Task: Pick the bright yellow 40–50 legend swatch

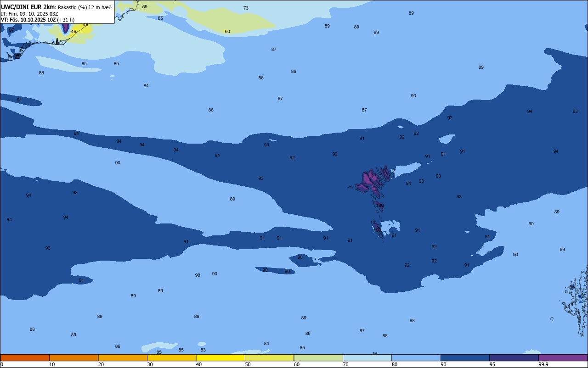Action: point(220,357)
